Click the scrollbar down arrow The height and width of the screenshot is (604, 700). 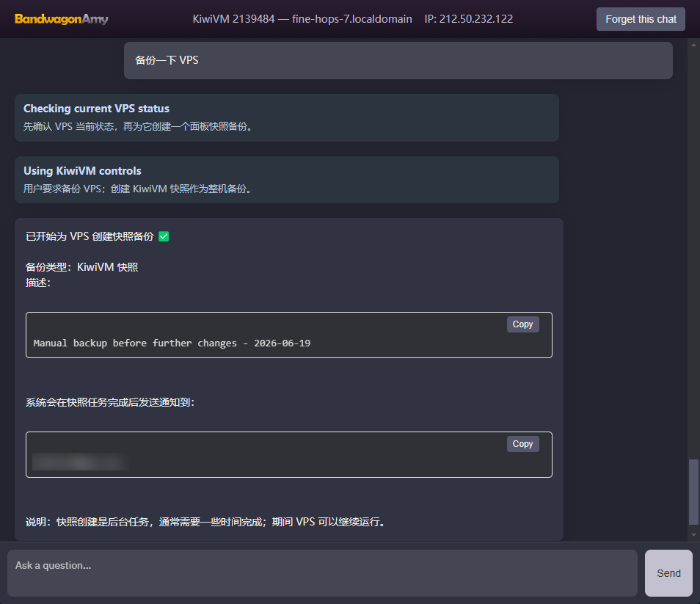pyautogui.click(x=693, y=534)
